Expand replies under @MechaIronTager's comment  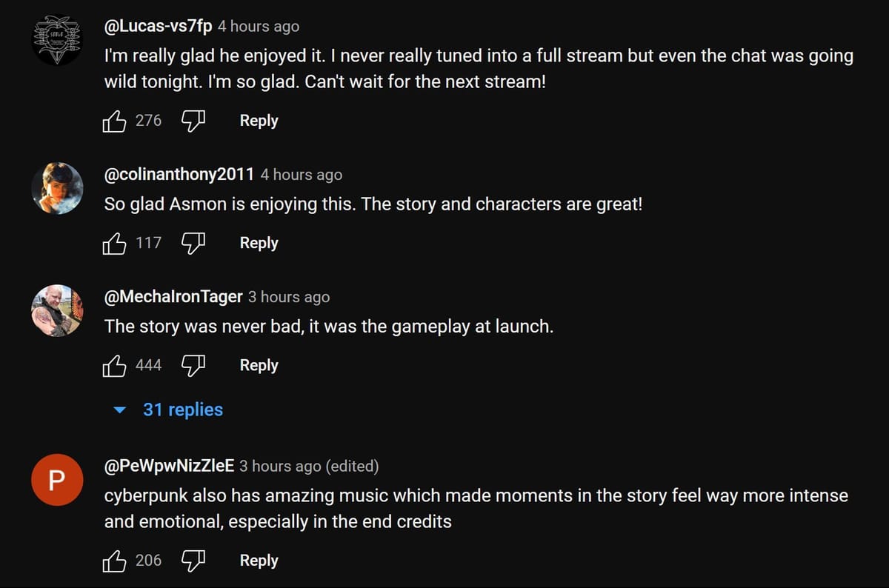click(182, 410)
